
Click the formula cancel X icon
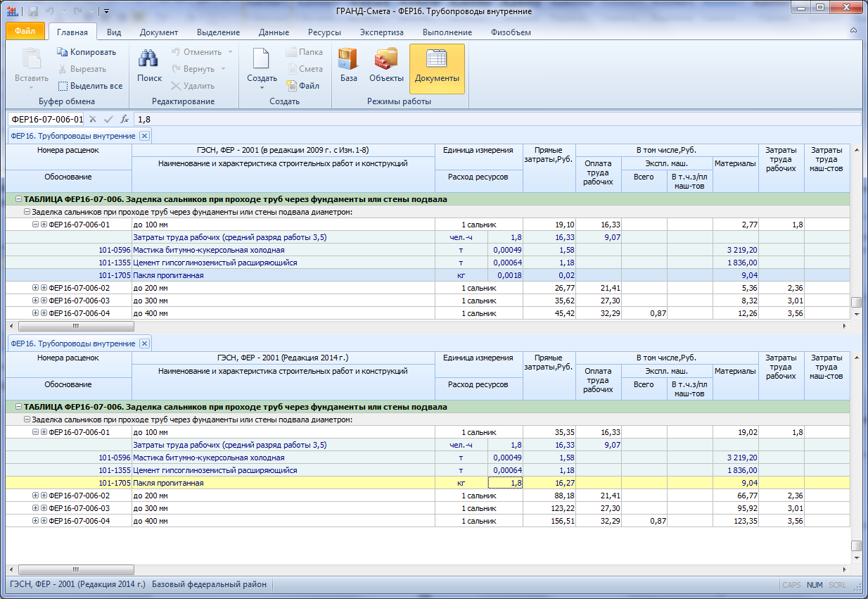click(x=92, y=119)
